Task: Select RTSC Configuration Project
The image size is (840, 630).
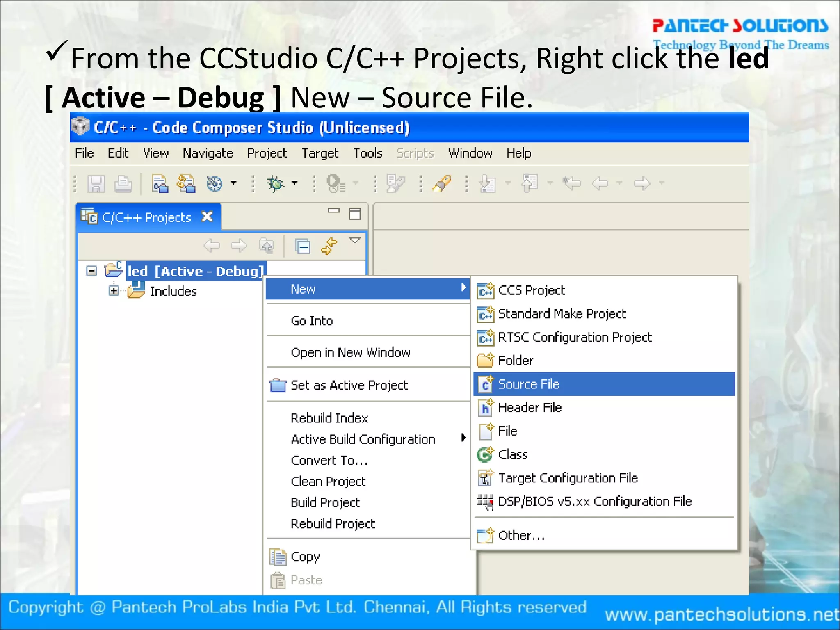Action: pyautogui.click(x=604, y=337)
